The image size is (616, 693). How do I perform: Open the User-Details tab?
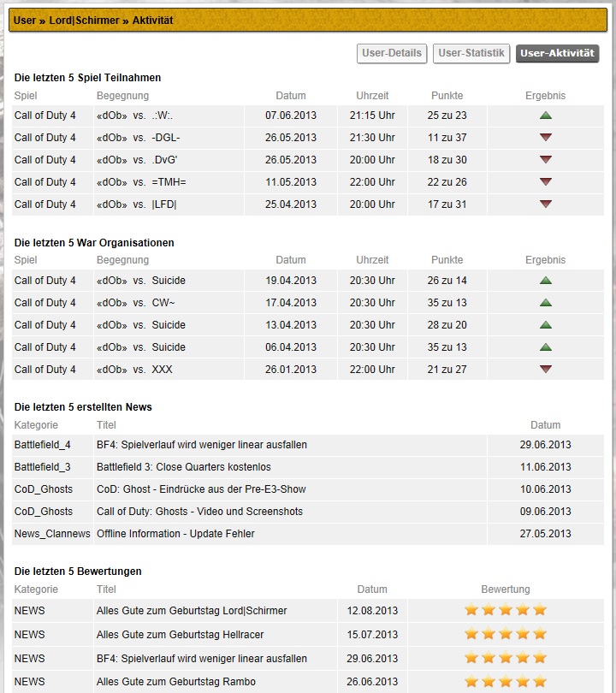pyautogui.click(x=392, y=54)
